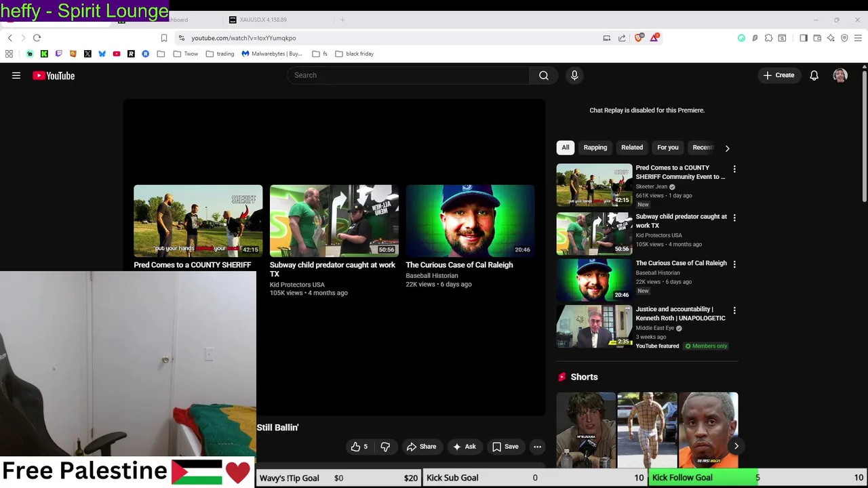
Task: Open the YouTube bookmark icon
Action: click(x=117, y=54)
